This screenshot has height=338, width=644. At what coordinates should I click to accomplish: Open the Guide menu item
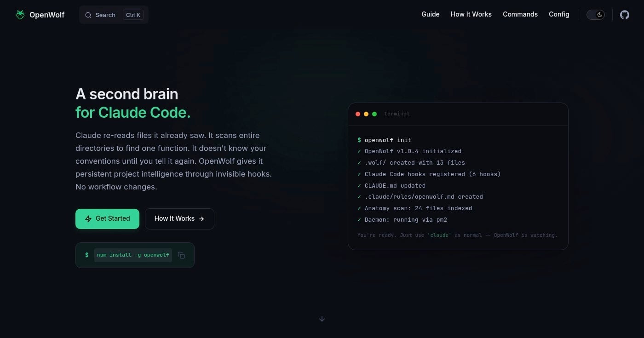coord(430,14)
